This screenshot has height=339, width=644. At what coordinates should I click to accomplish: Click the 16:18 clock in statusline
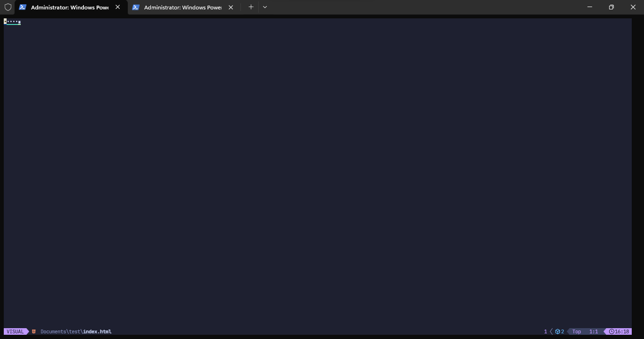619,331
